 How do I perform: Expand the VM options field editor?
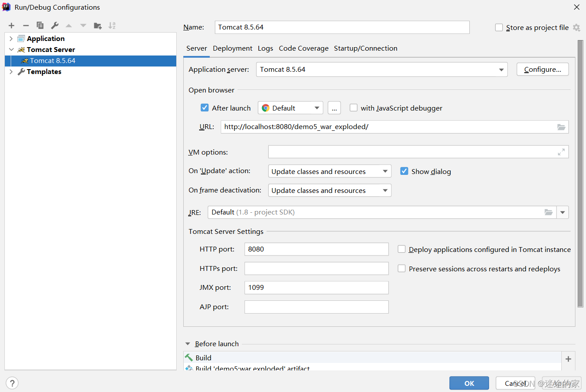point(561,152)
